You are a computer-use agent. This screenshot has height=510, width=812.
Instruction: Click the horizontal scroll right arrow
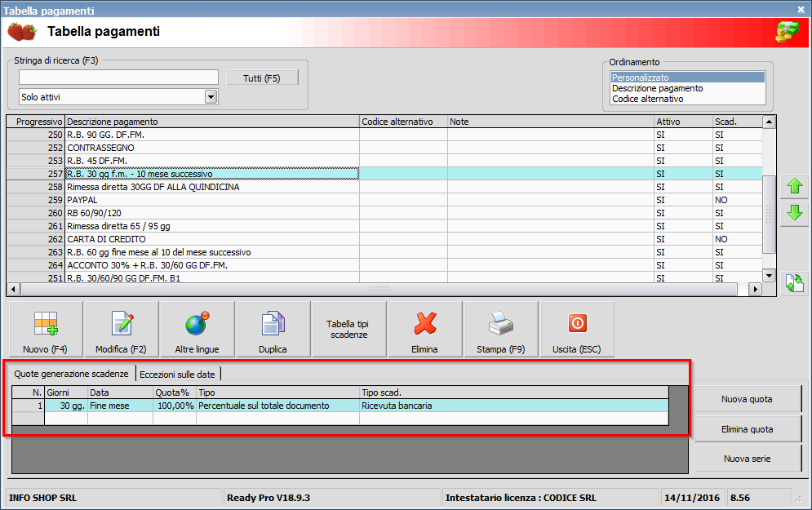[x=756, y=290]
